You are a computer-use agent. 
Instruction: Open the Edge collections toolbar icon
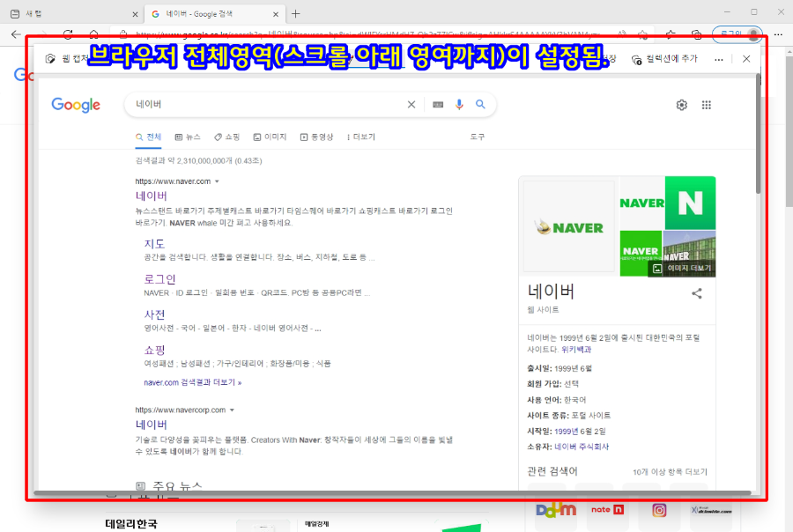(697, 34)
